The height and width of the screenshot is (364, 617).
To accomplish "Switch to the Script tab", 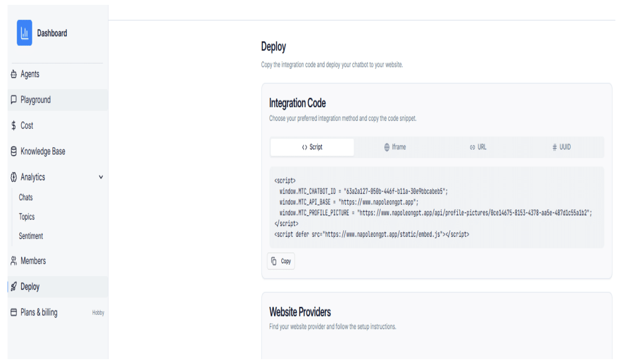I will pyautogui.click(x=312, y=147).
